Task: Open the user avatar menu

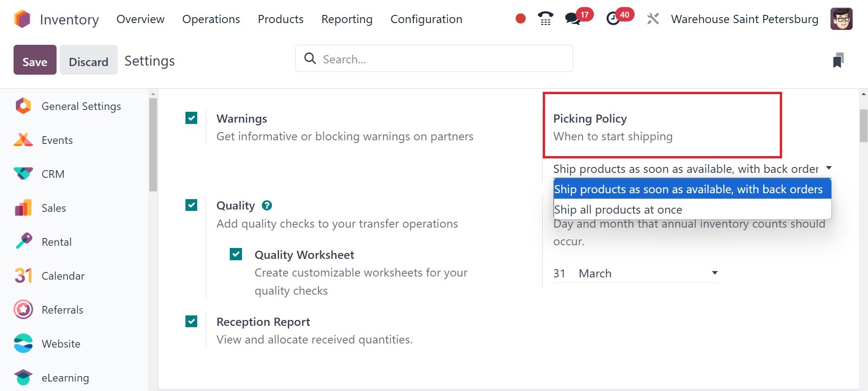Action: [x=841, y=19]
